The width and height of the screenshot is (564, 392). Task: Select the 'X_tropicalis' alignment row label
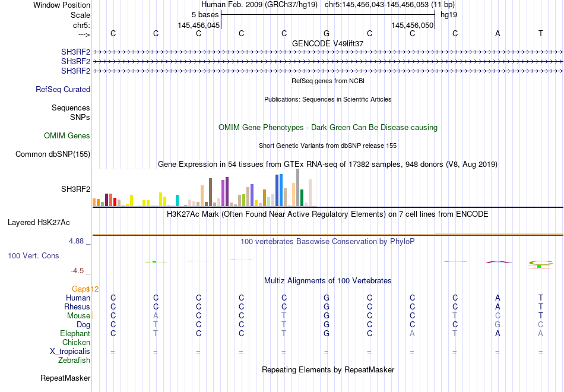pos(70,352)
